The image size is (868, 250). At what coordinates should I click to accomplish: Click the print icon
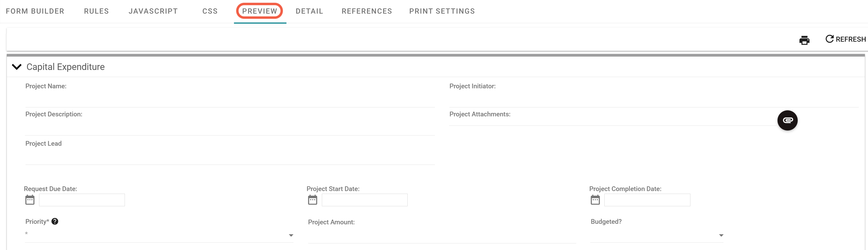[805, 40]
